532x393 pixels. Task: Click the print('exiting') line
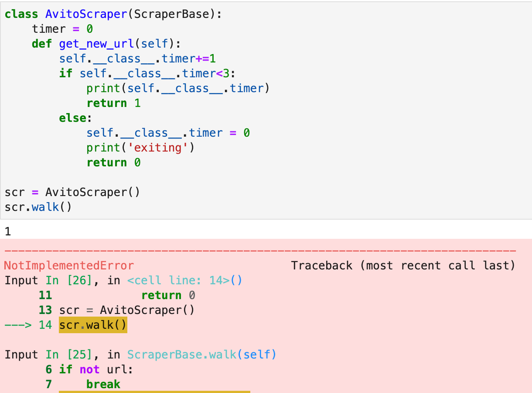141,147
